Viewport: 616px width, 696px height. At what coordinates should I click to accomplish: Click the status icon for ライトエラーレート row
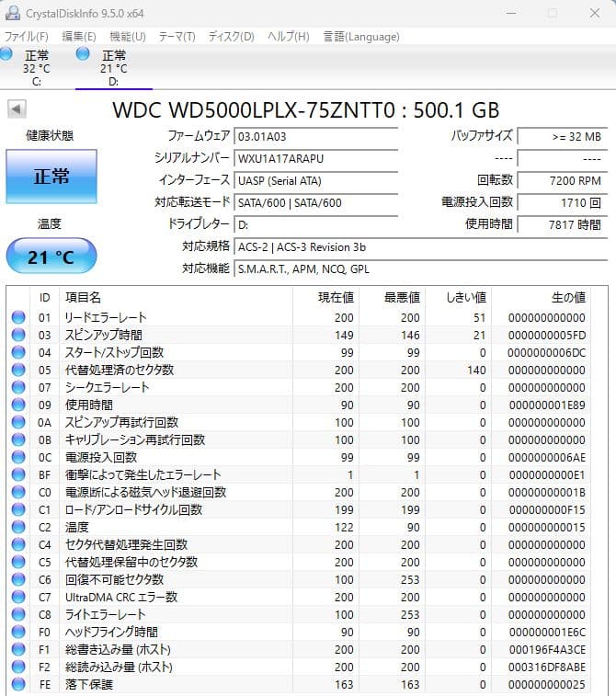tap(18, 614)
